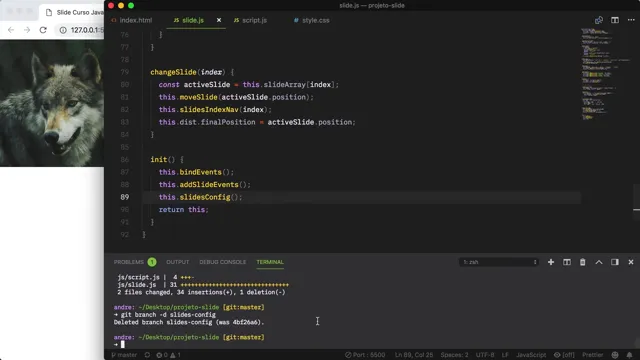Move the panel to the side
Image resolution: width=640 pixels, height=360 pixels.
click(615, 262)
